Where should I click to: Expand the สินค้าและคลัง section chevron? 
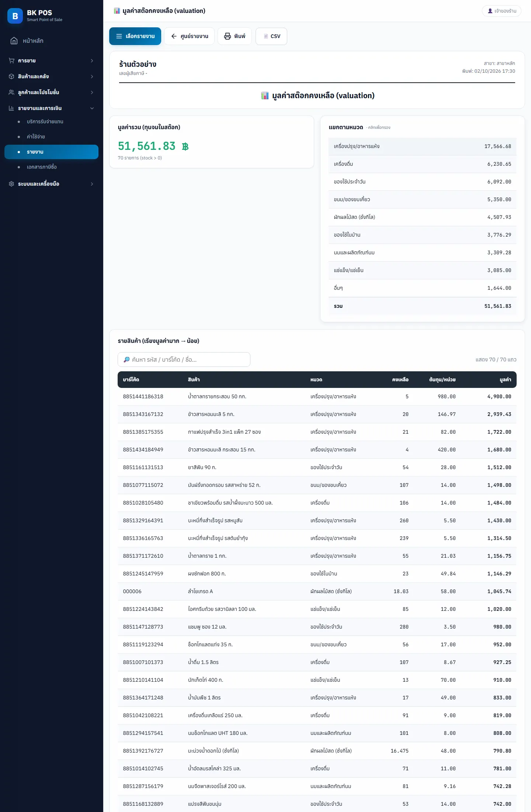tap(92, 76)
